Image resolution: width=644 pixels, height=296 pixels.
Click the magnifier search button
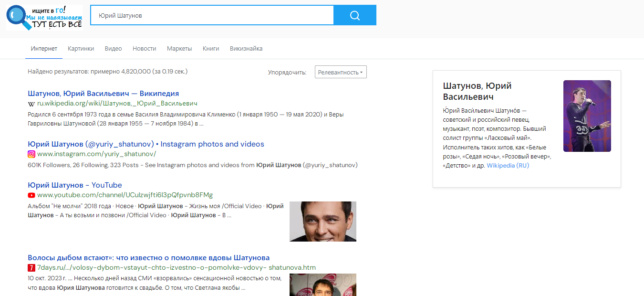tap(355, 15)
